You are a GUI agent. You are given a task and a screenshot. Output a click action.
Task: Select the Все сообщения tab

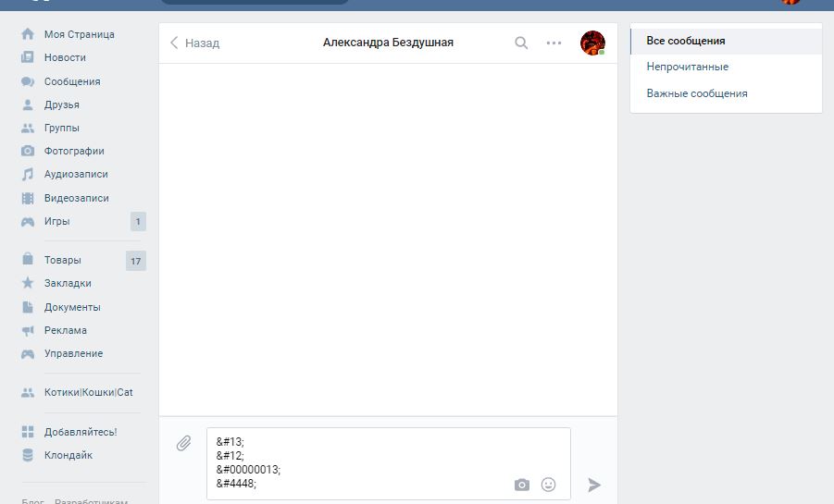(x=686, y=41)
